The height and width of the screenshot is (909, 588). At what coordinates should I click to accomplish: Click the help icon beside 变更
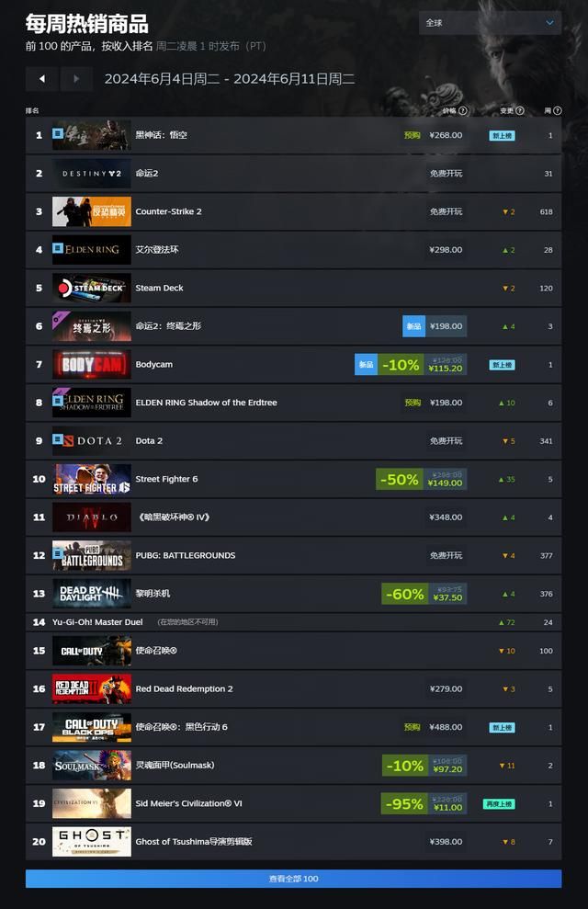click(x=520, y=111)
